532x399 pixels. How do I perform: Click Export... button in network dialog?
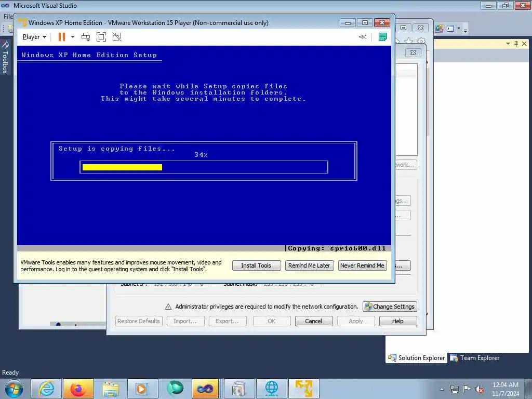pyautogui.click(x=228, y=321)
